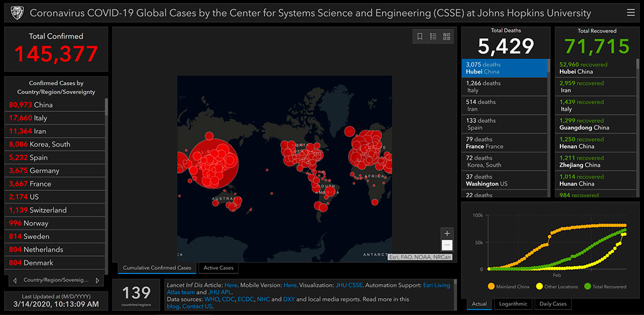This screenshot has width=644, height=315.
Task: Select Sweden in confirmed cases list
Action: (55, 237)
